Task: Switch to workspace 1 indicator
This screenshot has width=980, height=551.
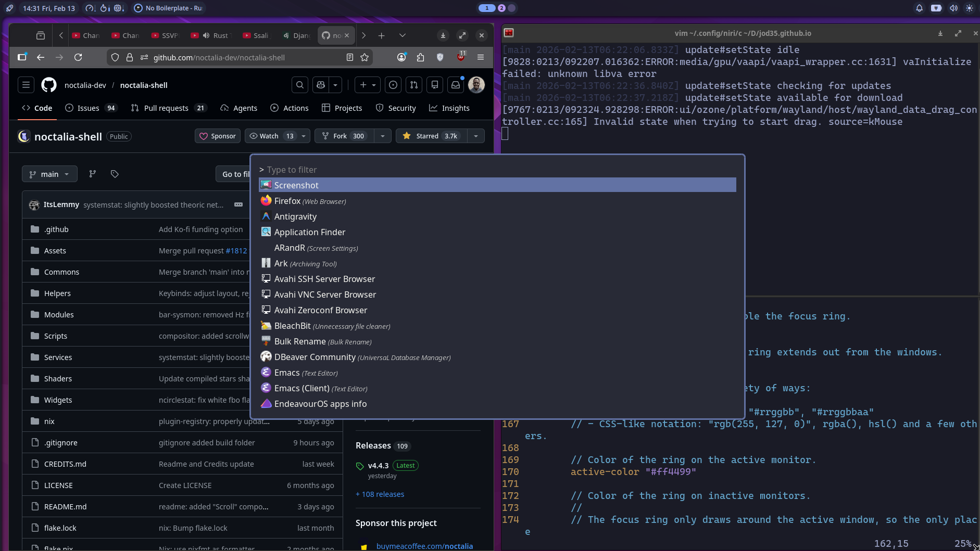Action: click(487, 8)
